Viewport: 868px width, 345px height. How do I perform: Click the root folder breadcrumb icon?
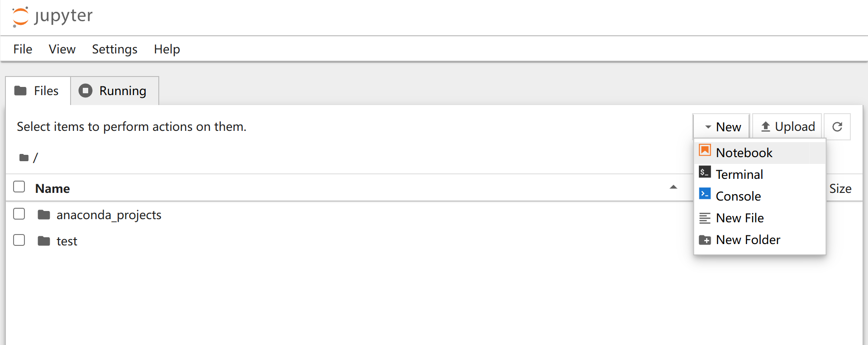click(x=24, y=158)
